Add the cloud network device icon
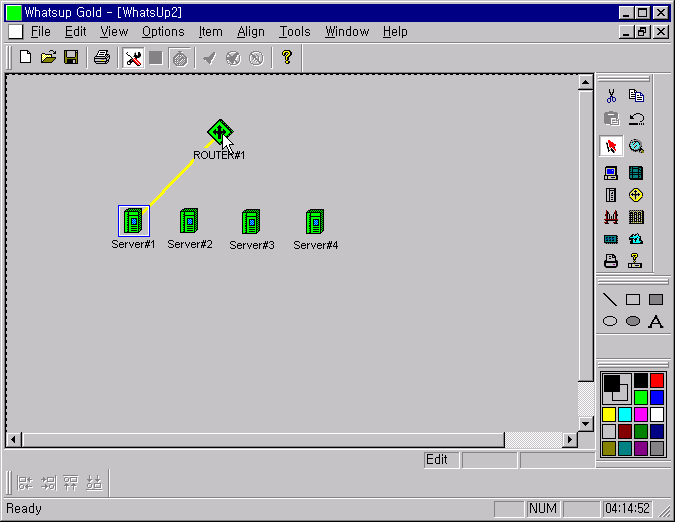The height and width of the screenshot is (522, 675). click(x=636, y=239)
